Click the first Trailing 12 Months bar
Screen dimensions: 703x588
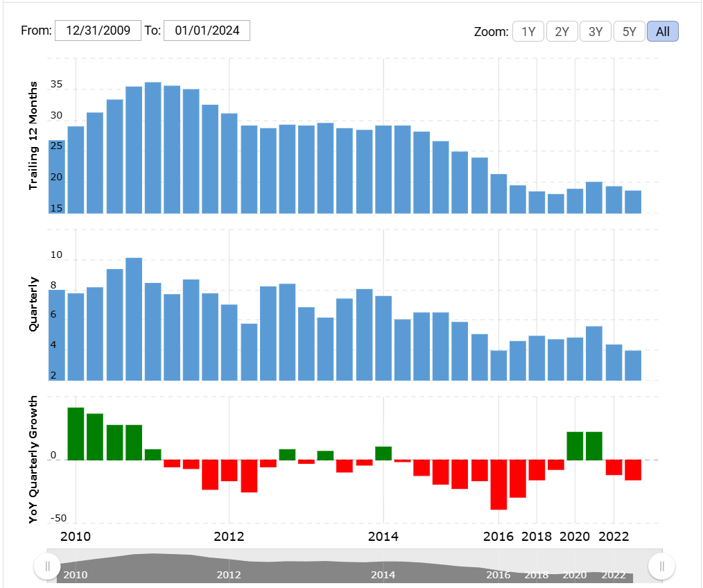pos(76,170)
